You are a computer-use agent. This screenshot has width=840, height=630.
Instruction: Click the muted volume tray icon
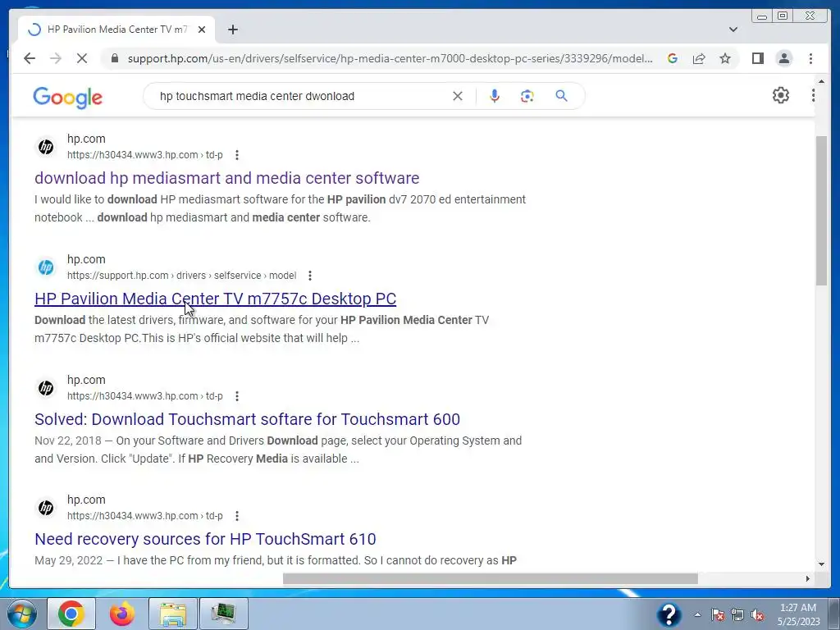[x=757, y=614]
